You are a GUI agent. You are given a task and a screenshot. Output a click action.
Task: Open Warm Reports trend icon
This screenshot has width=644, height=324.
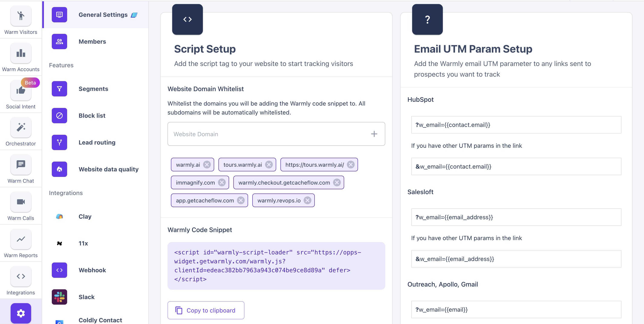21,239
